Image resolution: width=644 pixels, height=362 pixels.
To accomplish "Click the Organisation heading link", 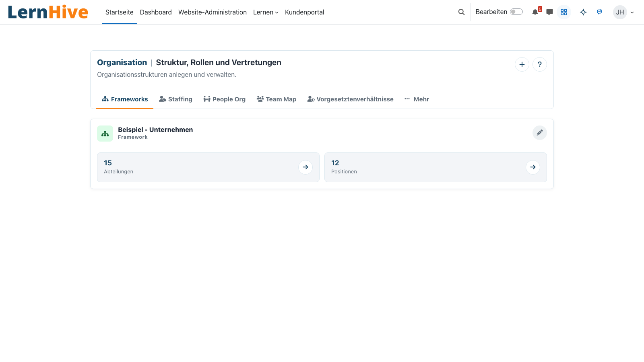I will click(x=122, y=62).
